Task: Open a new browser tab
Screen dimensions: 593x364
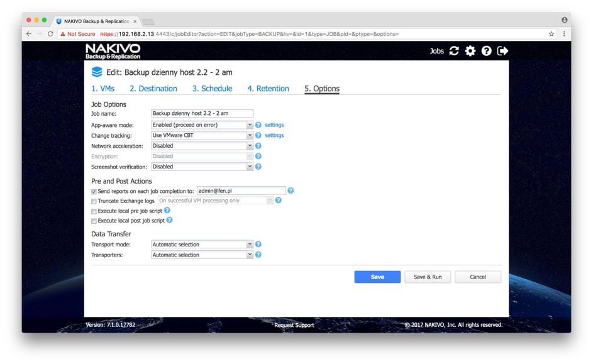Action: click(x=148, y=21)
